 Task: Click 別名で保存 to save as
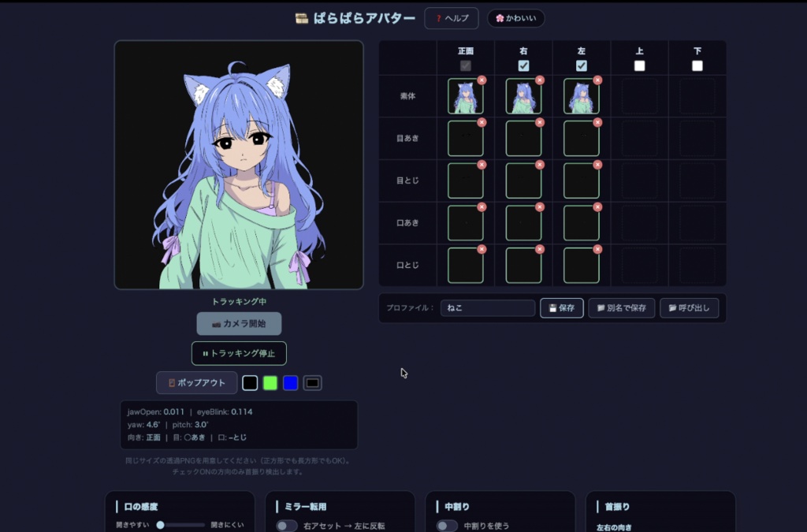621,307
